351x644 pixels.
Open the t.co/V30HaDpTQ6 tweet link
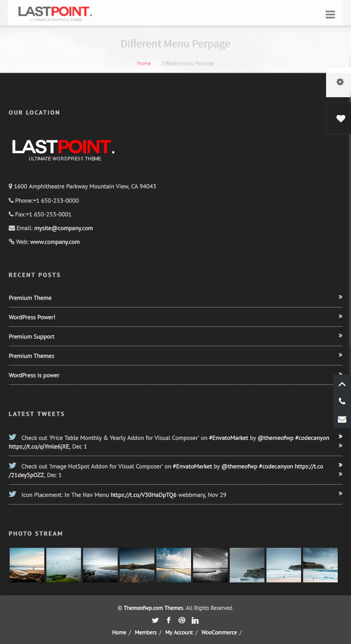(x=144, y=495)
